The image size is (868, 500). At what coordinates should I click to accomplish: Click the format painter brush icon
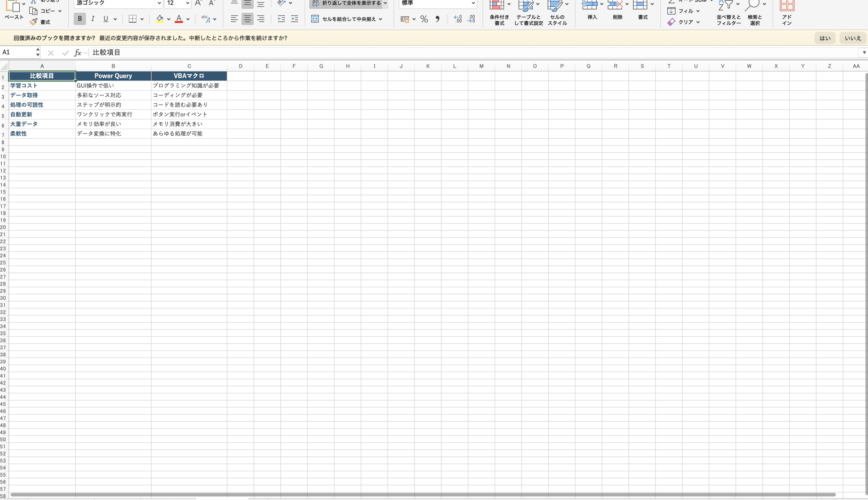33,22
